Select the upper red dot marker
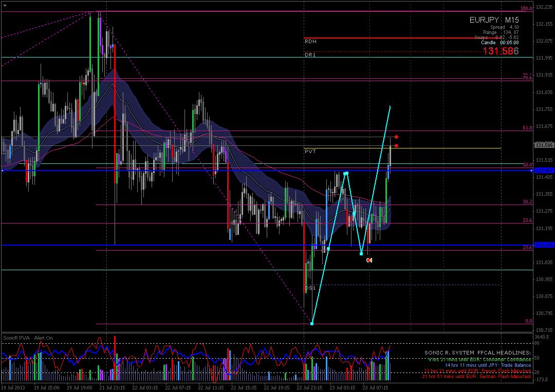This screenshot has height=392, width=555. tap(396, 137)
